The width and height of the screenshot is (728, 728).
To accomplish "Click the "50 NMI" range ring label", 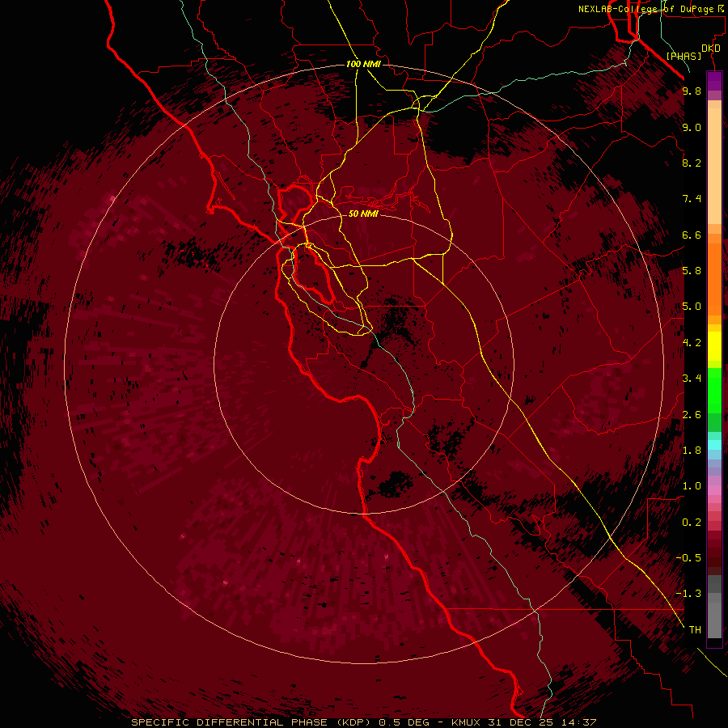I will pyautogui.click(x=363, y=214).
